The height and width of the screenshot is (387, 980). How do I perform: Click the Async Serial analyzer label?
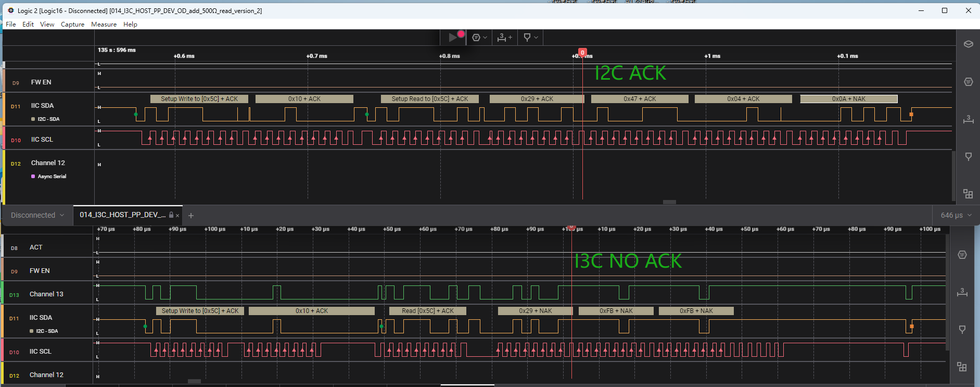click(x=52, y=177)
